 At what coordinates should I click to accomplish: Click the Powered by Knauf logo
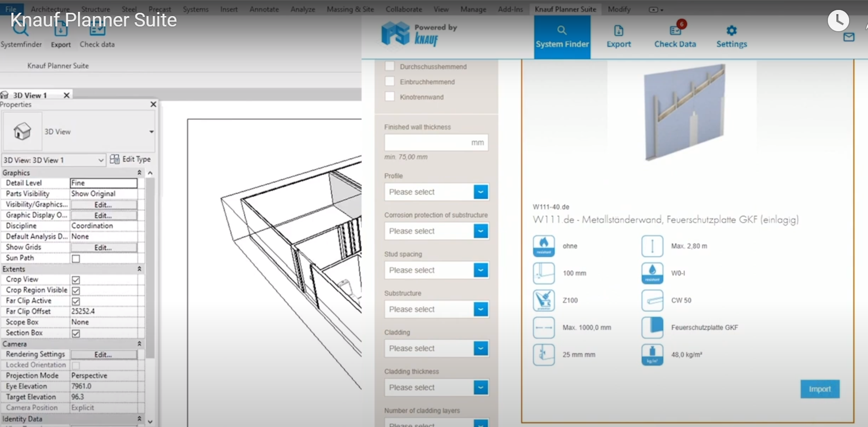pos(419,34)
